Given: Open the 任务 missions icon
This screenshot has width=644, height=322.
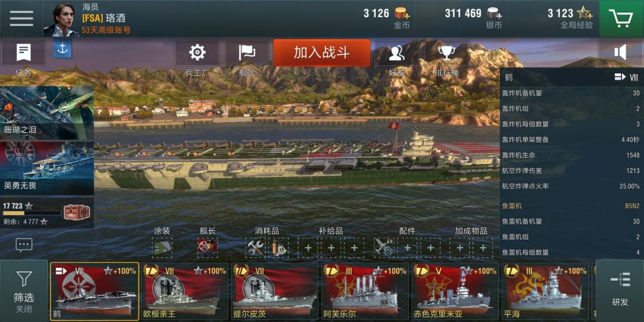Looking at the screenshot, I should click(23, 52).
